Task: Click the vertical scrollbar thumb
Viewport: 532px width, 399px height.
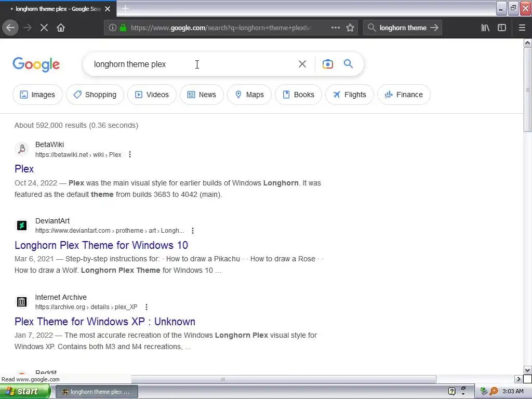Action: 528,89
